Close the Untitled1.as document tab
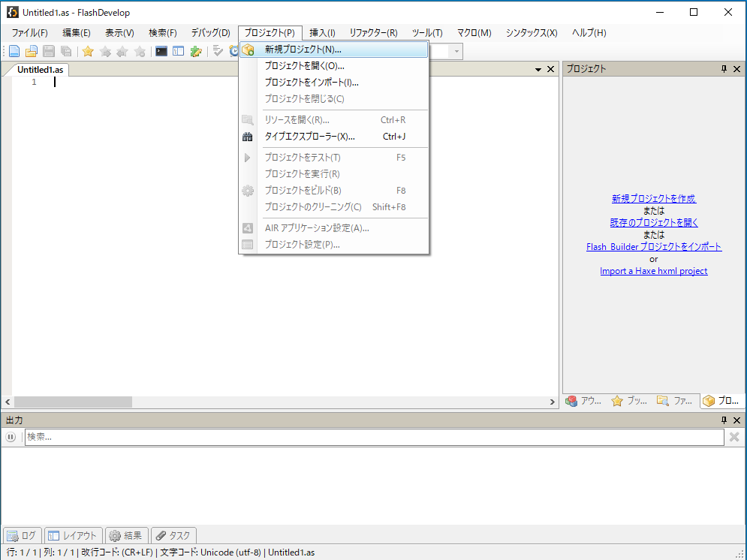 [551, 69]
